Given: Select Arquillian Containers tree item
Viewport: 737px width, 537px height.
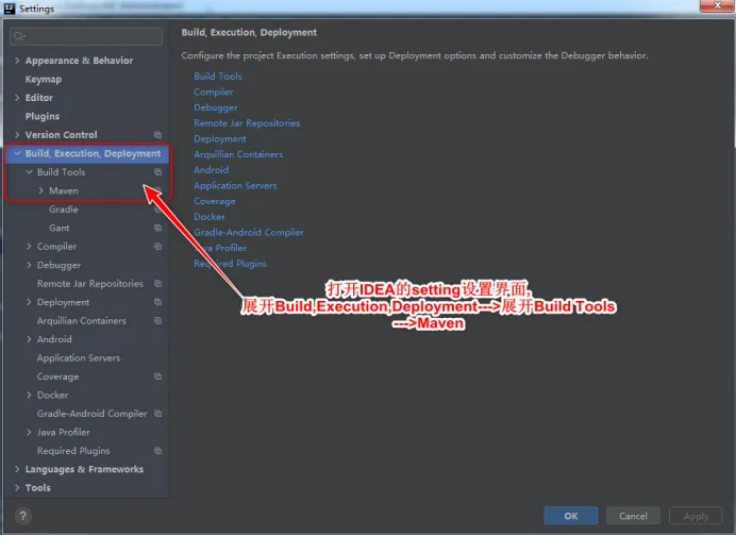Looking at the screenshot, I should tap(82, 321).
